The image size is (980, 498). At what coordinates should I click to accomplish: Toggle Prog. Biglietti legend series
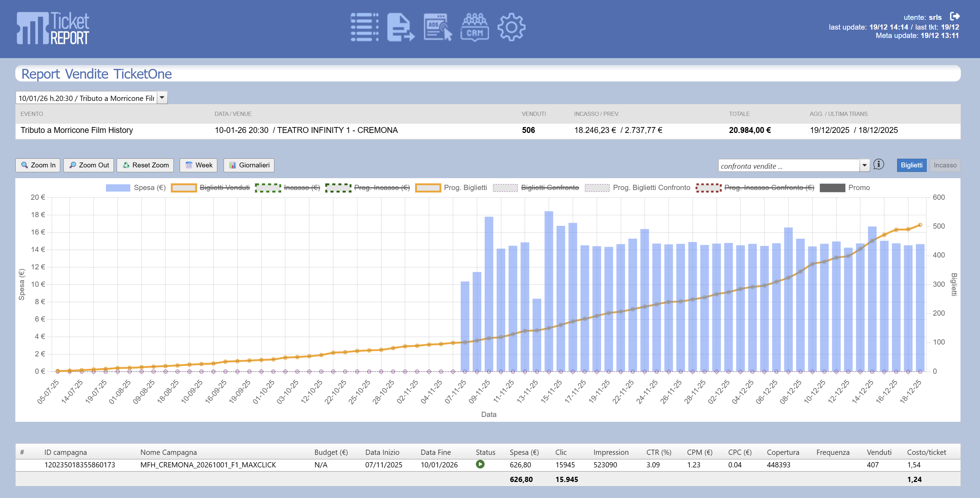(x=465, y=188)
